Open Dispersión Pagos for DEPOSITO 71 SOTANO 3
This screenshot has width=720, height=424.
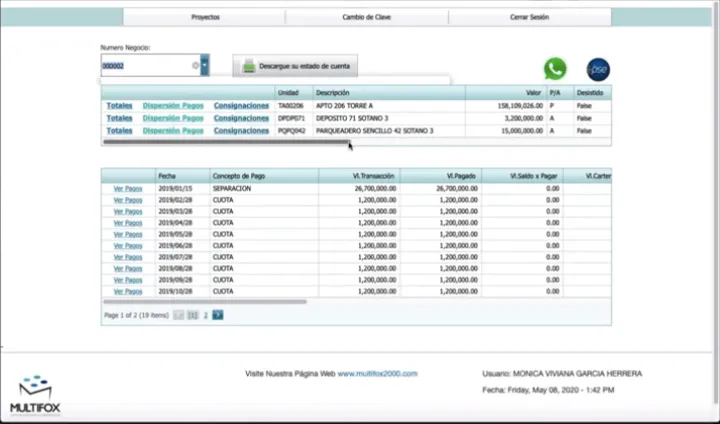pos(173,118)
